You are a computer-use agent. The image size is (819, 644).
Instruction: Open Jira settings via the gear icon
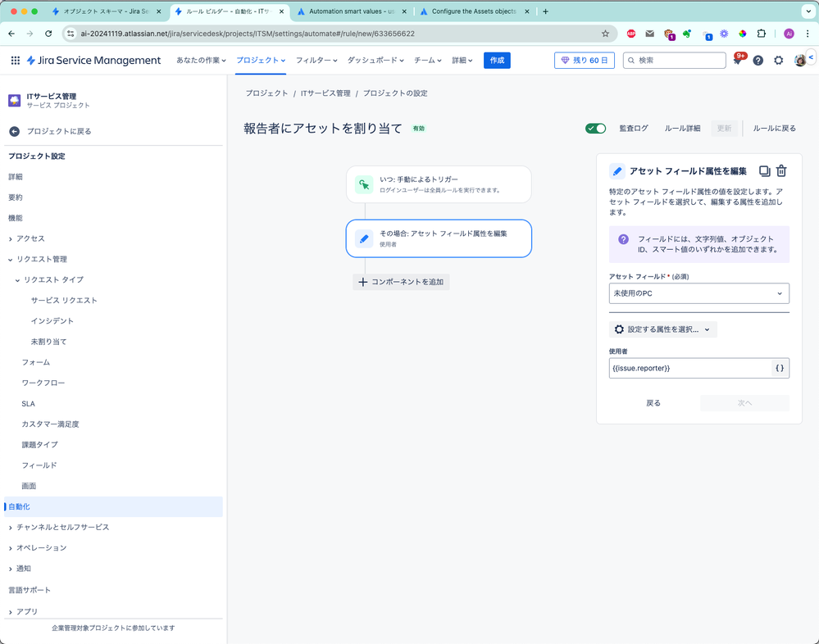[x=778, y=60]
